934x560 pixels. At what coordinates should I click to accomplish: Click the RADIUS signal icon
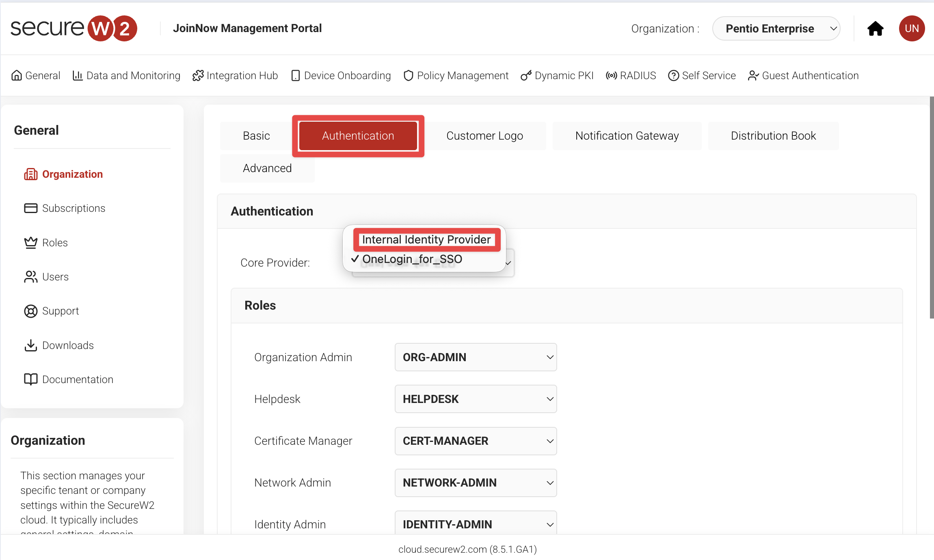[x=612, y=75]
